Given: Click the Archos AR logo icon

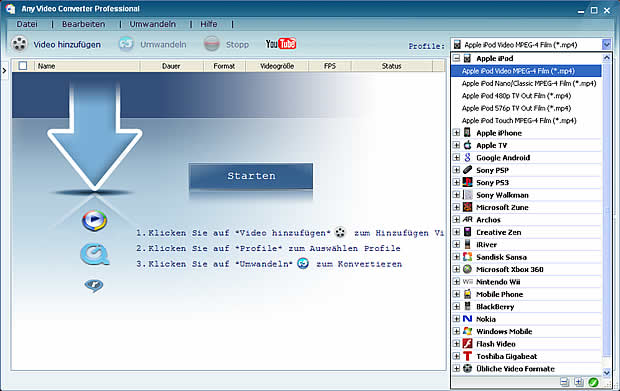Looking at the screenshot, I should pyautogui.click(x=467, y=219).
